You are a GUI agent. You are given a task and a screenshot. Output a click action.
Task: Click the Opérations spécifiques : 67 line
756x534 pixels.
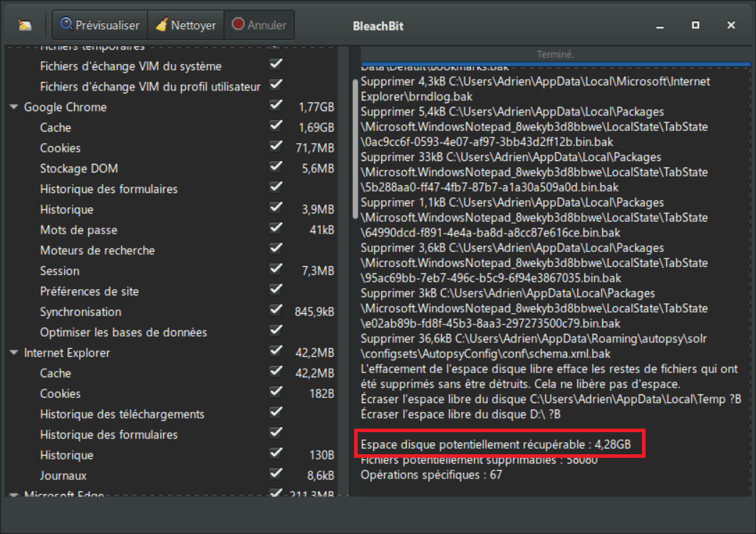coord(431,475)
